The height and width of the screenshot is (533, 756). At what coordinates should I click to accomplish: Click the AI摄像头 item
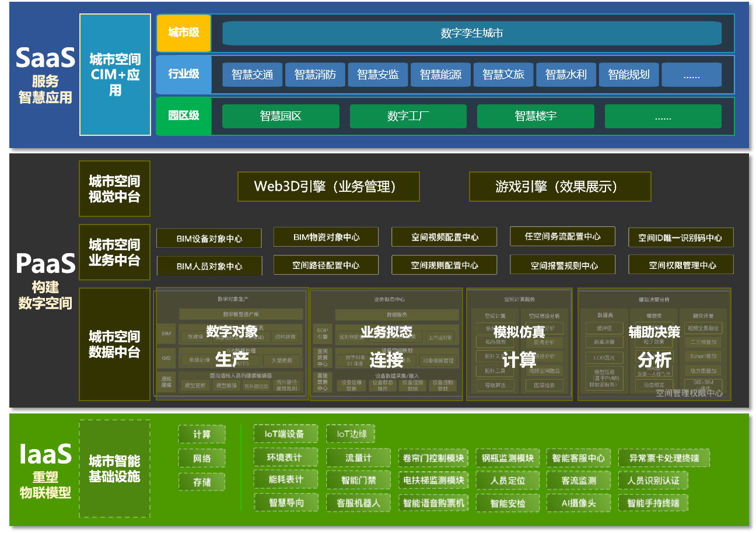(577, 503)
